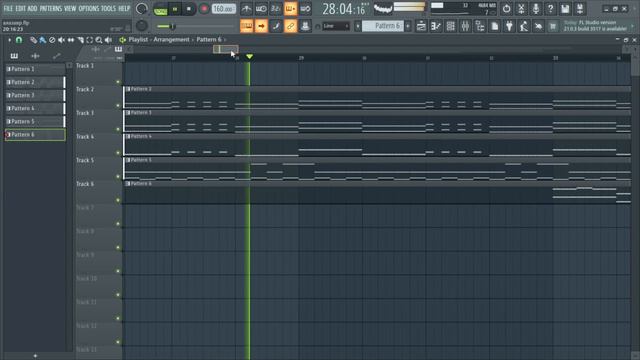Click the playlist magnet snap icon
This screenshot has height=360, width=640.
click(19, 40)
